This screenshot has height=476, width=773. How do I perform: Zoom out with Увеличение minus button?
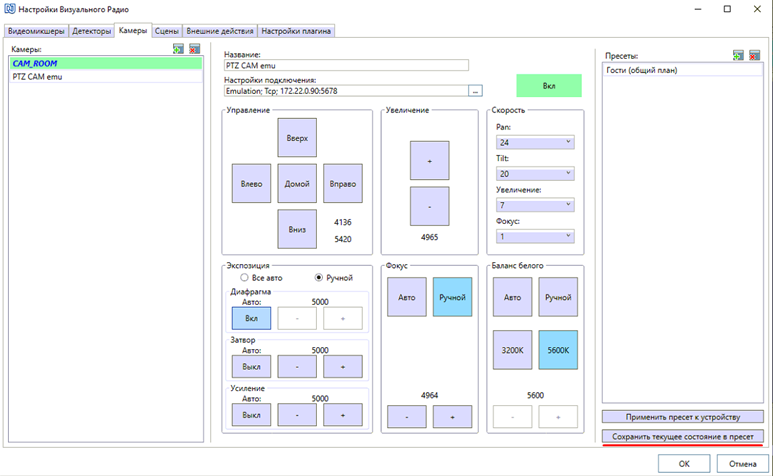pos(429,206)
